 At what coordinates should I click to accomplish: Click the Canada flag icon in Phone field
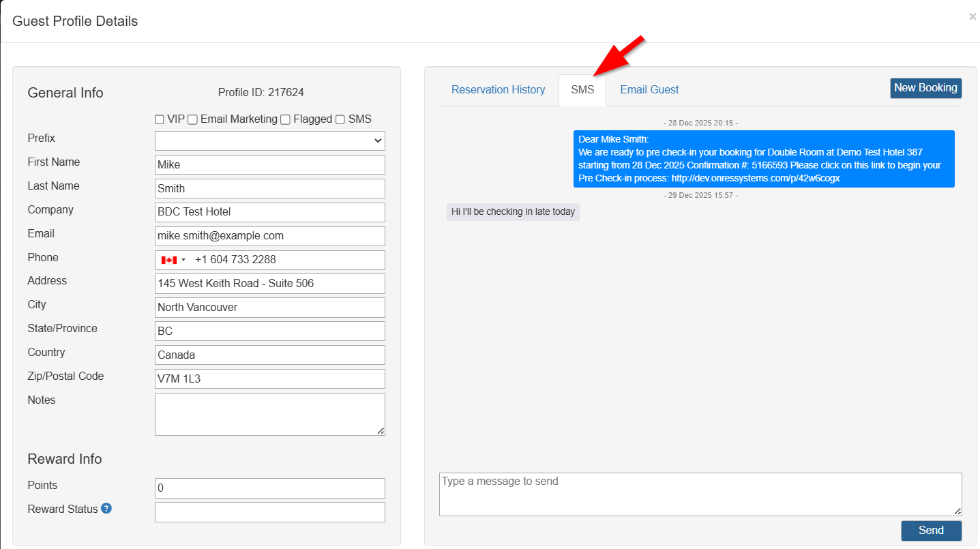tap(168, 260)
